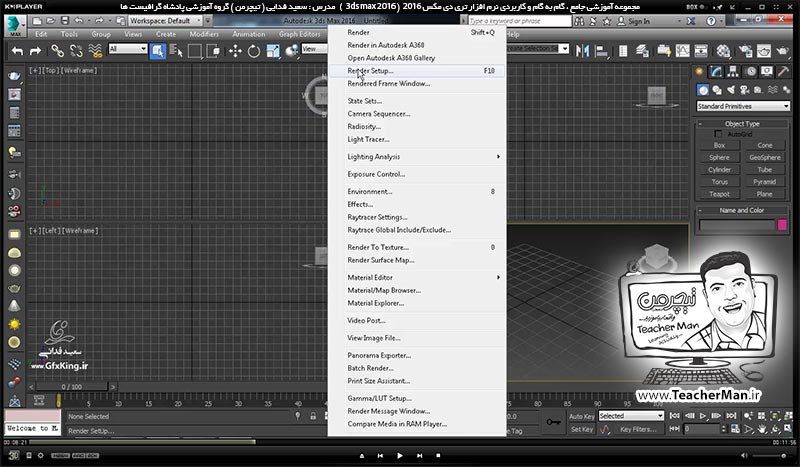Switch to the Hierarchy command panel tab
800x467 pixels.
733,71
